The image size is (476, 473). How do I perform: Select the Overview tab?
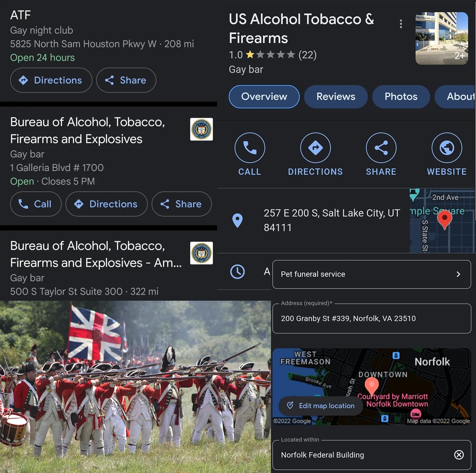pos(264,97)
